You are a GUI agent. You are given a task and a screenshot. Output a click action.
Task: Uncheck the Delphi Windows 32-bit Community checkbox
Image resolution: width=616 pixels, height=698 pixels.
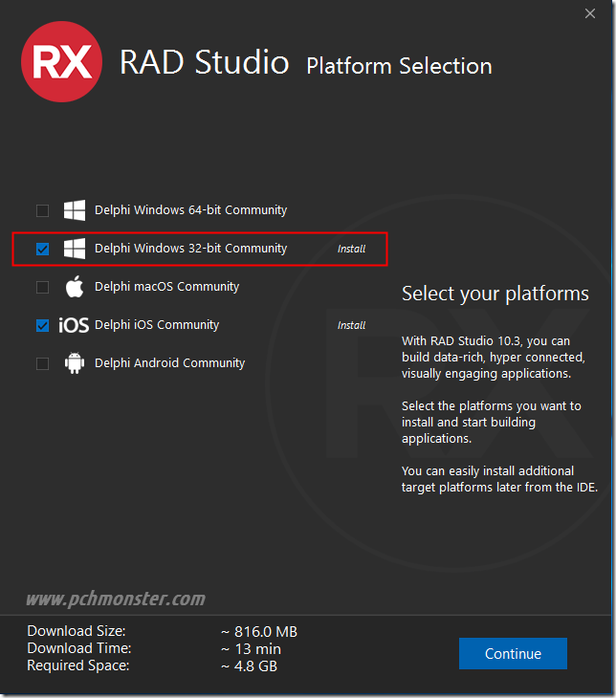pyautogui.click(x=42, y=249)
